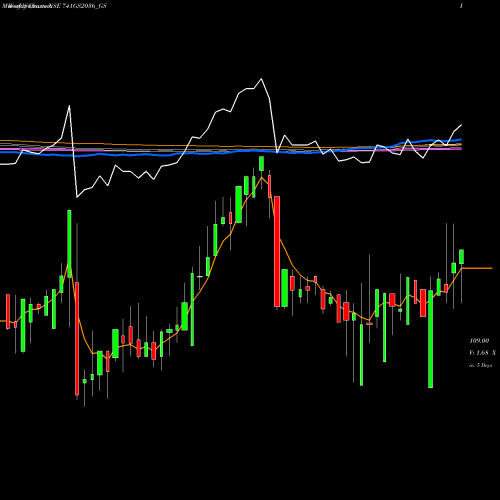Click the volume value text V: 1.68 X
This screenshot has height=500, width=500.
(x=482, y=353)
